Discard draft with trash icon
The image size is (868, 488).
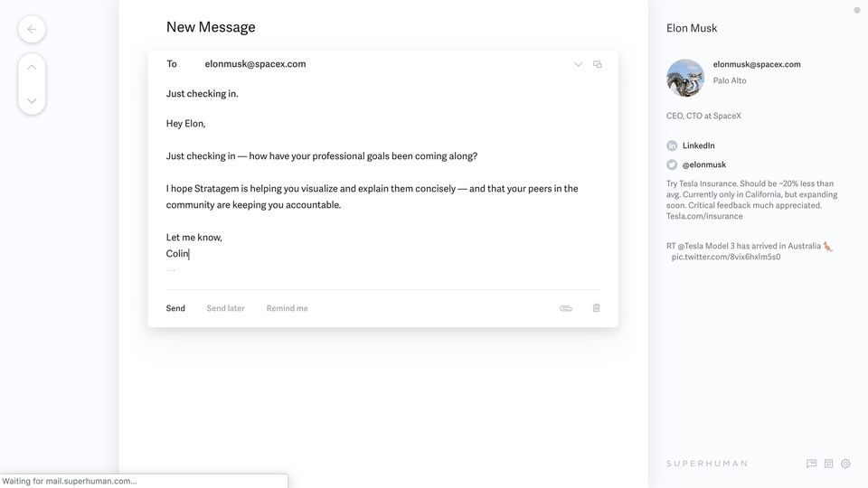pos(596,308)
